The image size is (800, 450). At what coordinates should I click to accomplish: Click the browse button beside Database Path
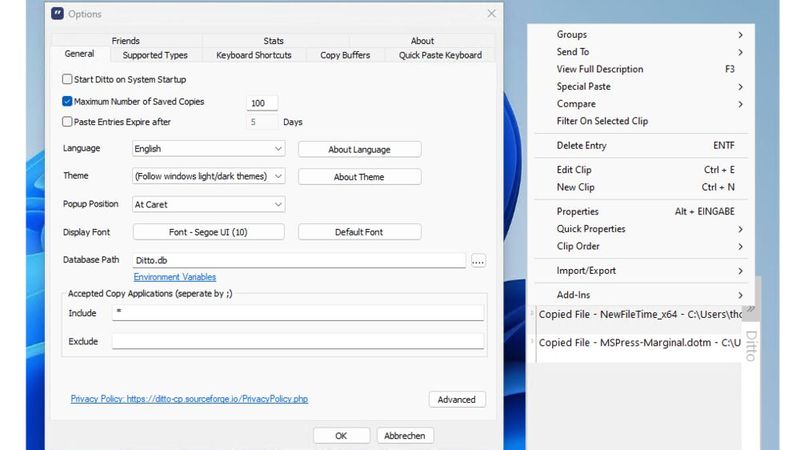478,261
